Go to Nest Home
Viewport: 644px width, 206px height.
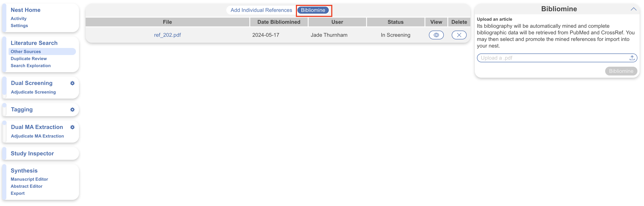25,10
